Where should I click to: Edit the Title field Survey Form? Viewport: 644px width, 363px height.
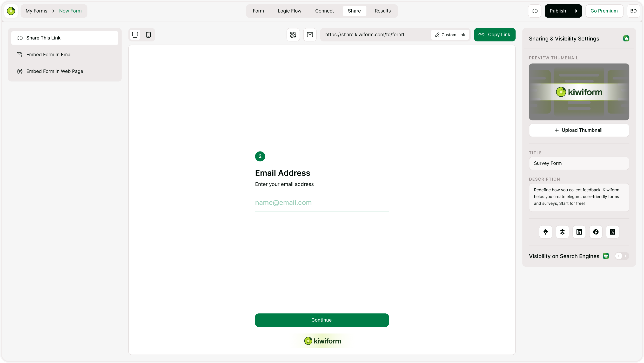(579, 163)
